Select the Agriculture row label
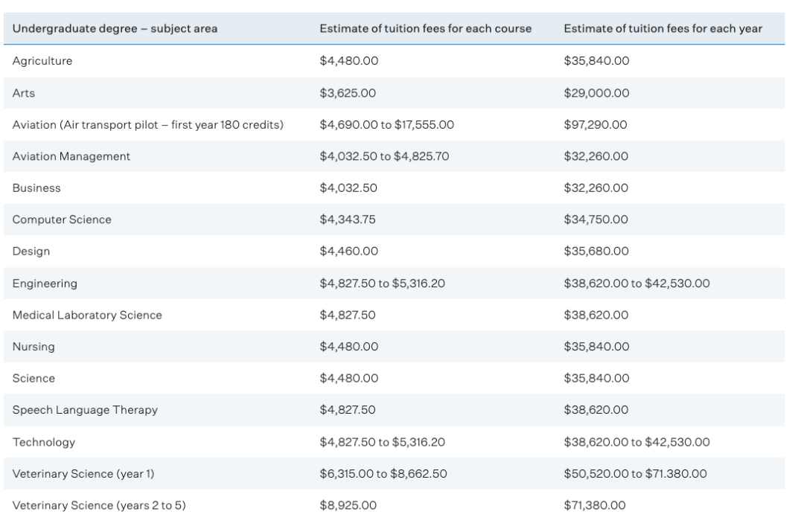 [42, 61]
